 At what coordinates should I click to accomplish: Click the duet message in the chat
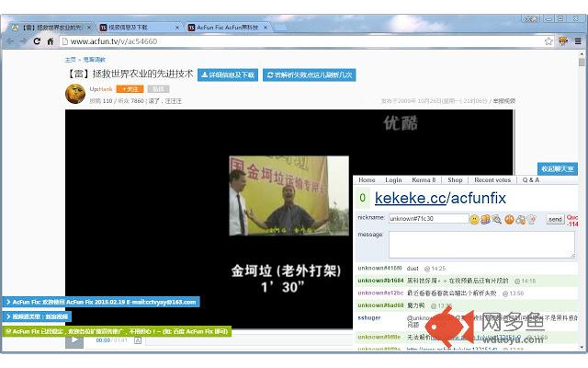(413, 269)
